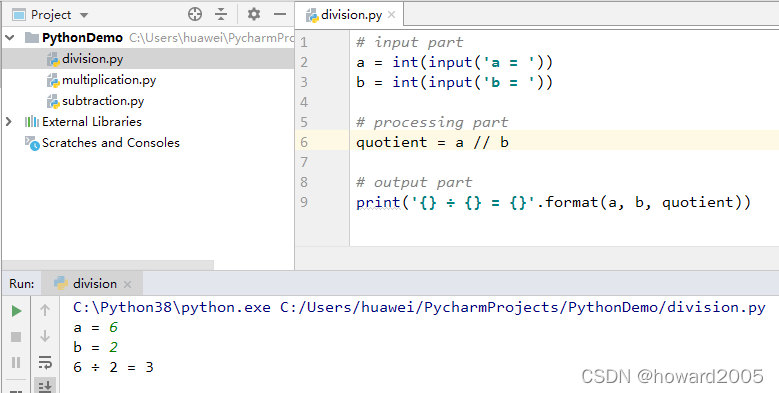This screenshot has height=393, width=779.
Task: Click the python.exe command line in console
Action: tap(419, 308)
